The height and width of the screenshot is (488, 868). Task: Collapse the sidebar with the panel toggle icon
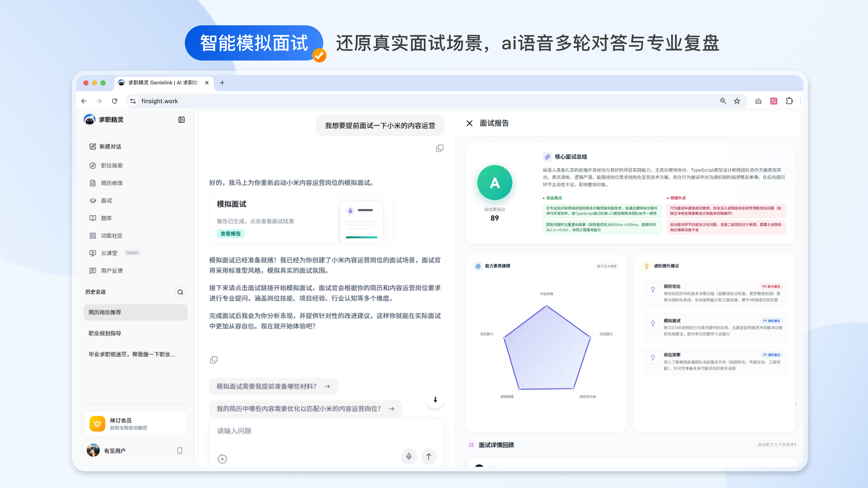[x=181, y=120]
